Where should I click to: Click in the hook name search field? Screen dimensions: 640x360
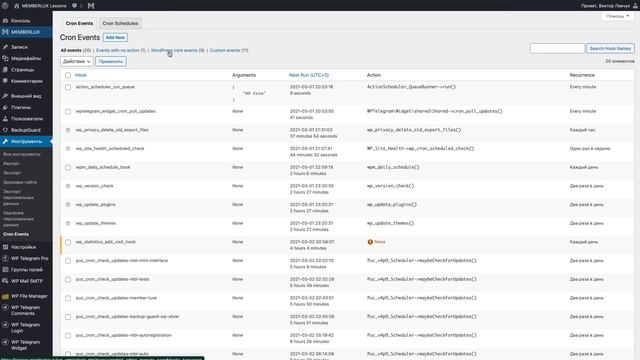(x=557, y=49)
